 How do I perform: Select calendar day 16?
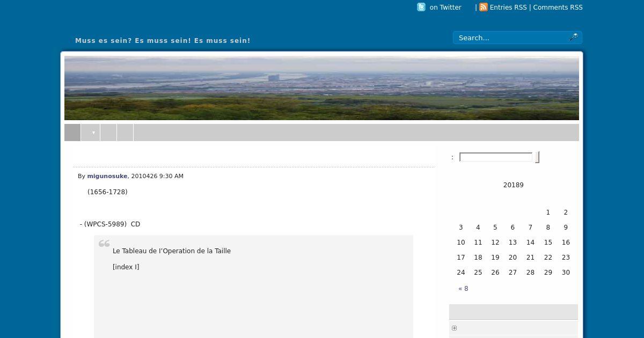click(566, 243)
